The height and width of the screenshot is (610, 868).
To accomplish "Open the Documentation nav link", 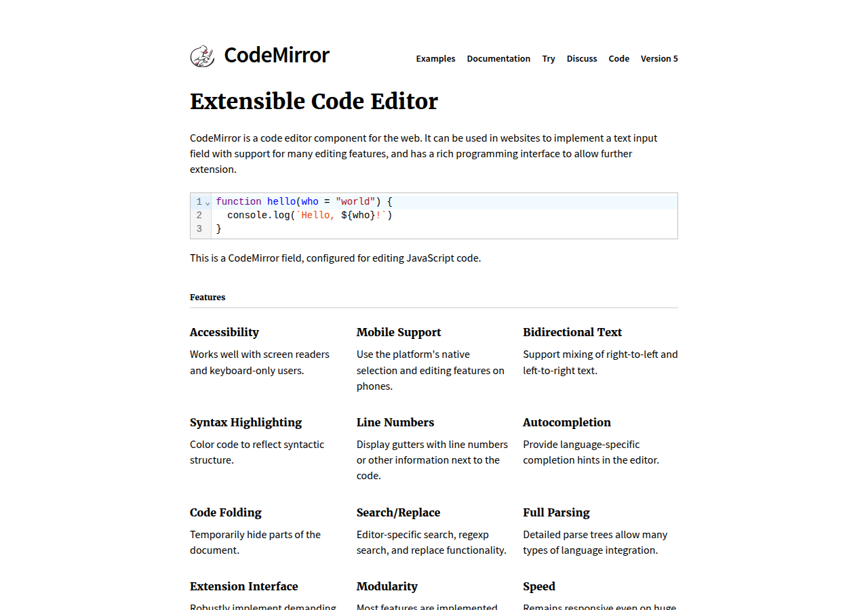I will pyautogui.click(x=498, y=59).
